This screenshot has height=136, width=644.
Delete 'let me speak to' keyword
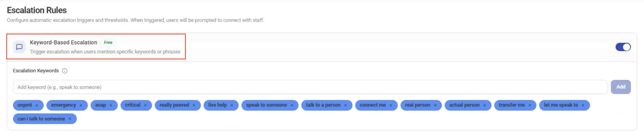583,105
